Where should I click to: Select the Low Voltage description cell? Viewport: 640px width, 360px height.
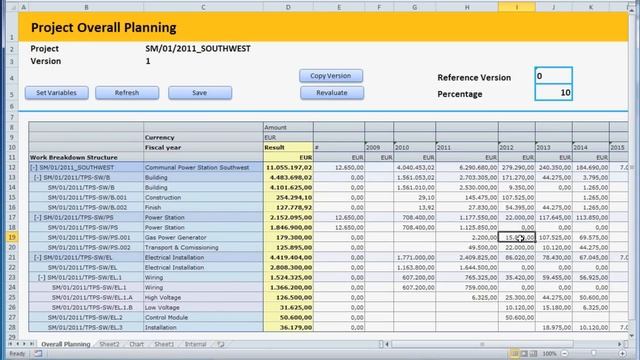203,307
